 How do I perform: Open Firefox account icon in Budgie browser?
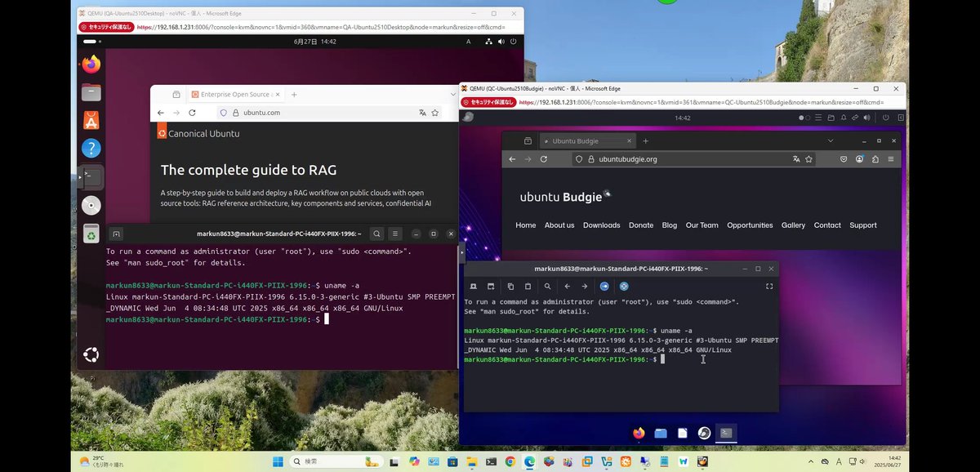click(x=859, y=159)
